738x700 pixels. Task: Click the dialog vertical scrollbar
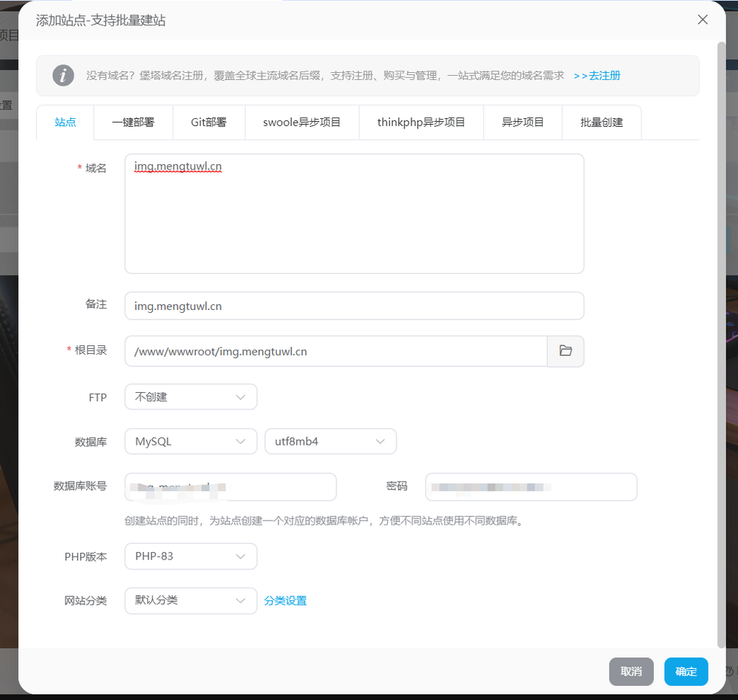pos(721,345)
